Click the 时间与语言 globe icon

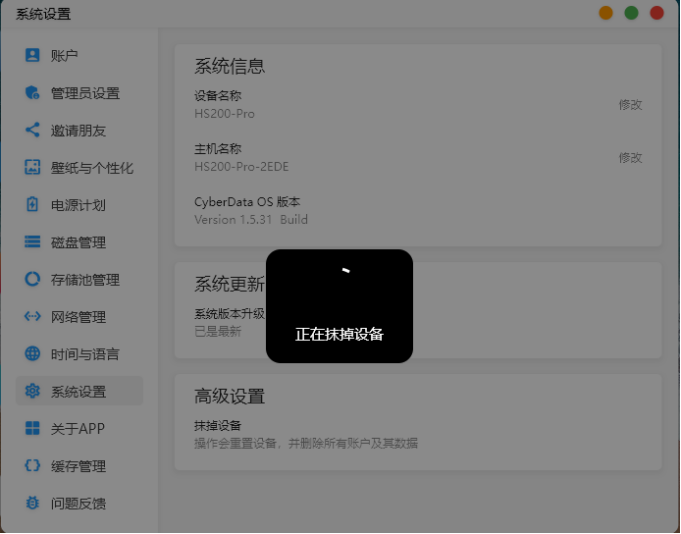33,354
